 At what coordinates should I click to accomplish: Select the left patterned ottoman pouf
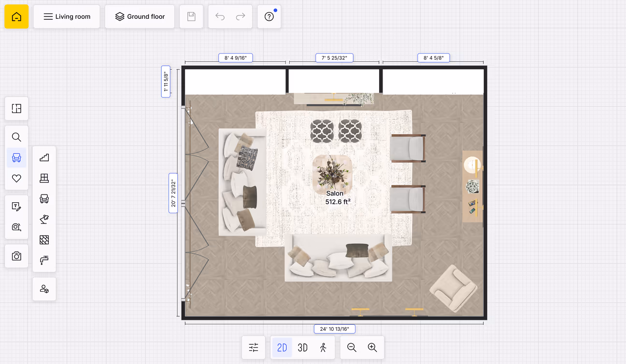(x=322, y=131)
